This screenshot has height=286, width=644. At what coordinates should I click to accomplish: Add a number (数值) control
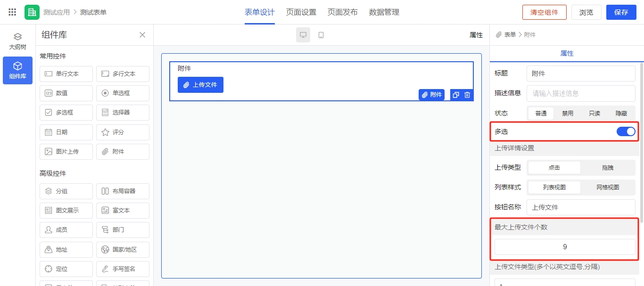(x=66, y=93)
